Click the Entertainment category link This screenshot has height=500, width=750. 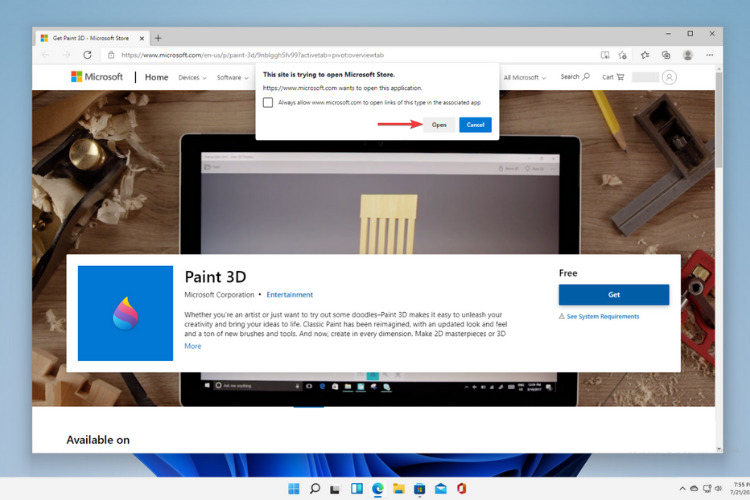click(289, 295)
